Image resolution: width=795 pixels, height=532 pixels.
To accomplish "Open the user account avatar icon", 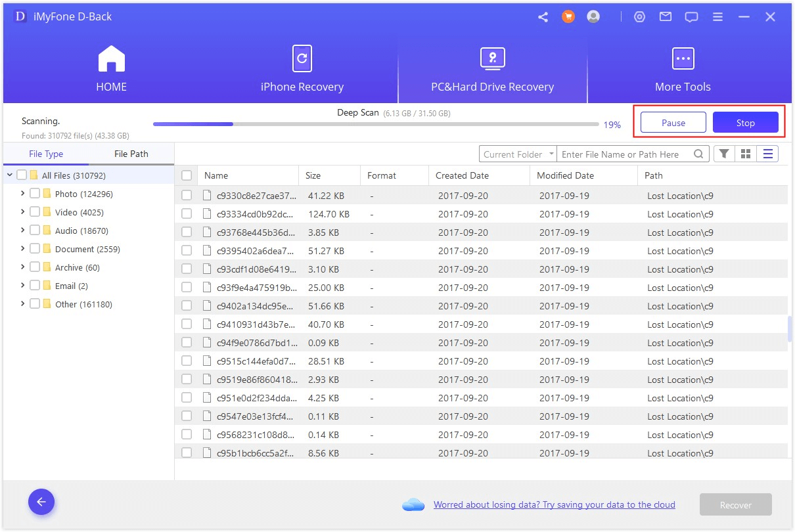I will (x=593, y=17).
